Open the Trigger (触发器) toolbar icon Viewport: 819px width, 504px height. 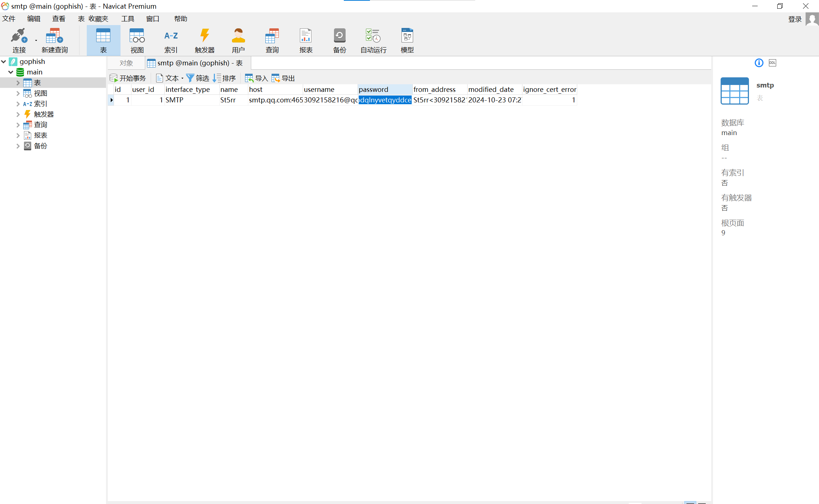204,41
